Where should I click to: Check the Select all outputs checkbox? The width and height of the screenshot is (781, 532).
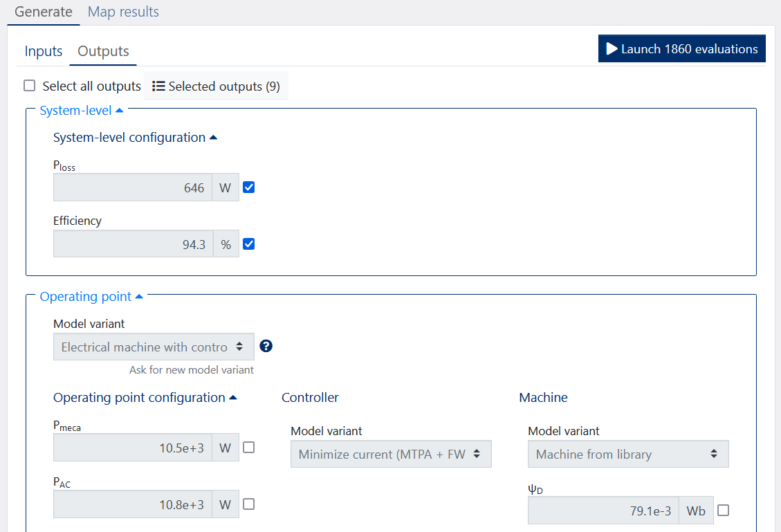tap(30, 86)
